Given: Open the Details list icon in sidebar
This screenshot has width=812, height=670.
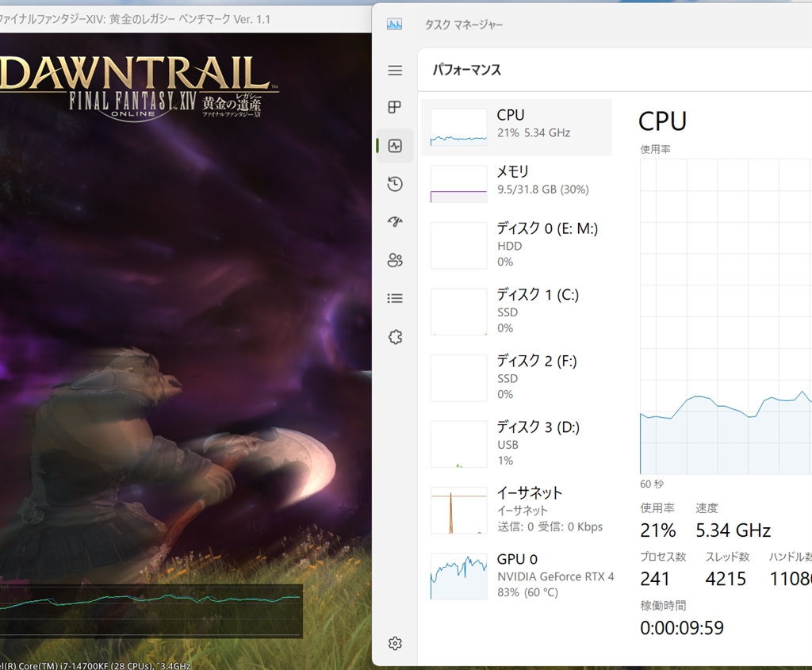Looking at the screenshot, I should 395,298.
